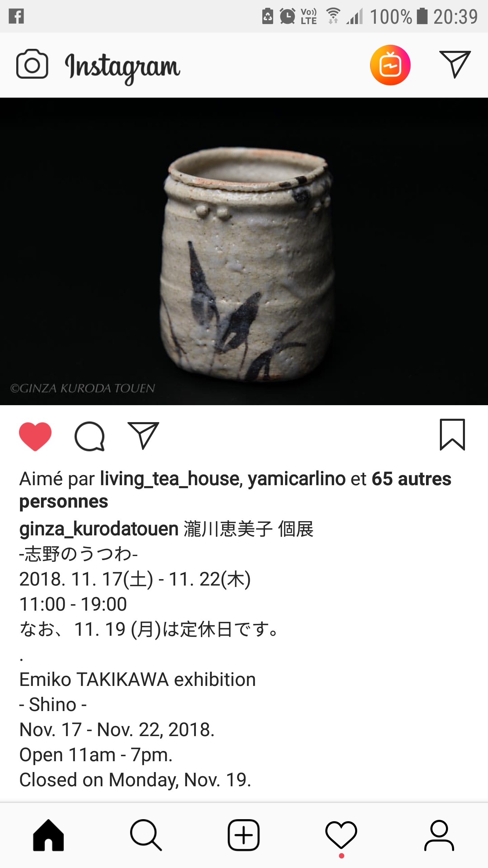Share post via paper plane under photo
The width and height of the screenshot is (488, 868).
click(x=143, y=436)
